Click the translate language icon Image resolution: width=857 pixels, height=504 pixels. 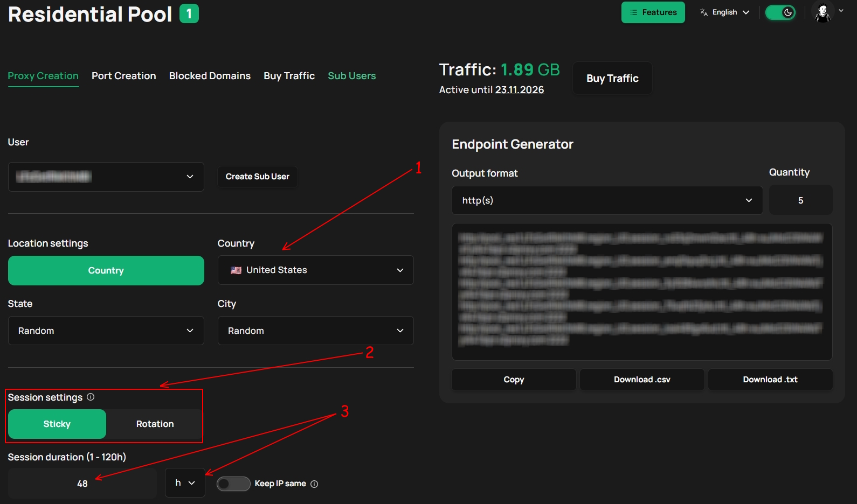tap(703, 12)
